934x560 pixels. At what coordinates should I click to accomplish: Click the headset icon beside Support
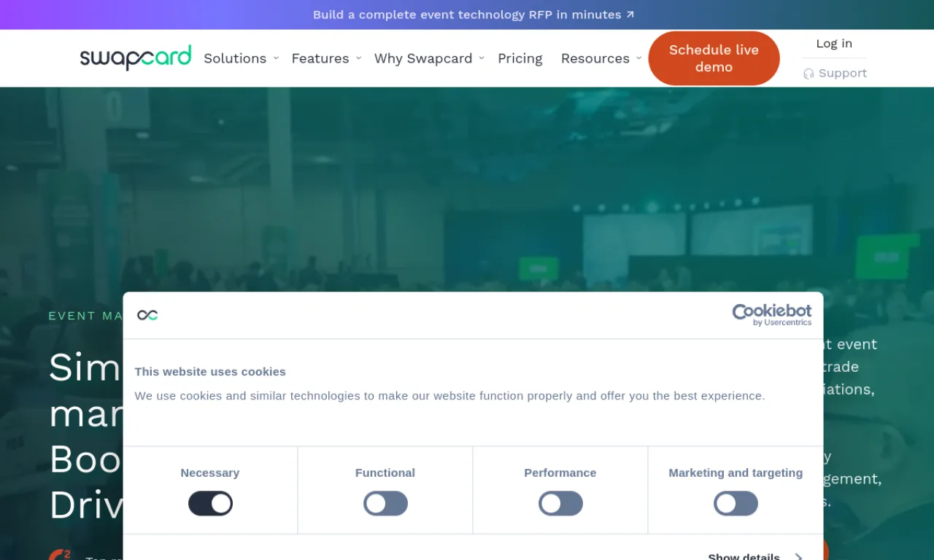click(x=808, y=74)
